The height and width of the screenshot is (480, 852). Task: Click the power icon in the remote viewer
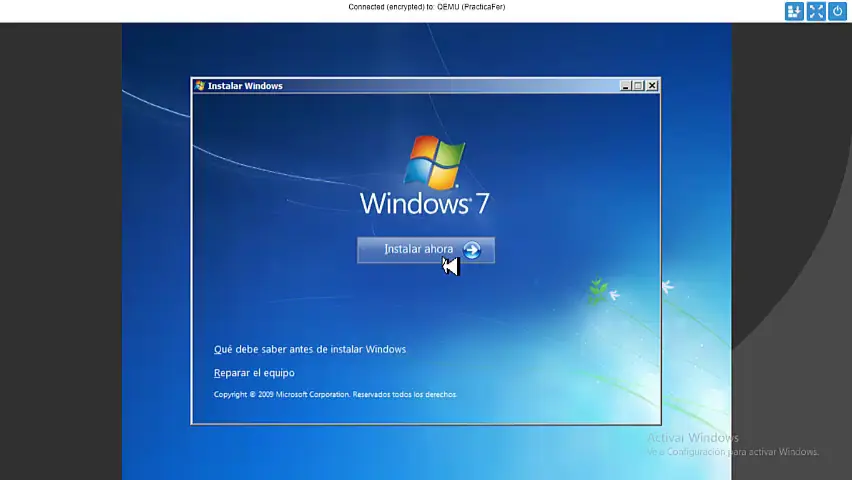(x=837, y=11)
